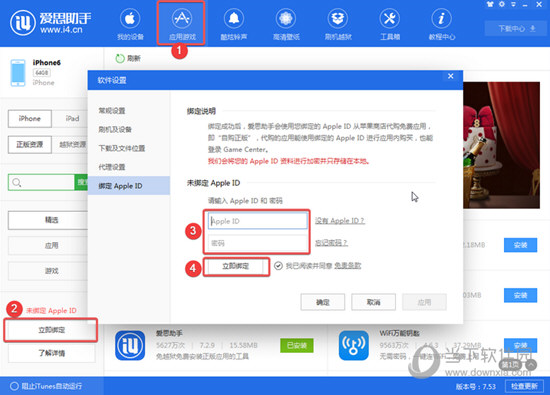Click 刷新 refresh icon
The image size is (550, 395).
tap(120, 59)
